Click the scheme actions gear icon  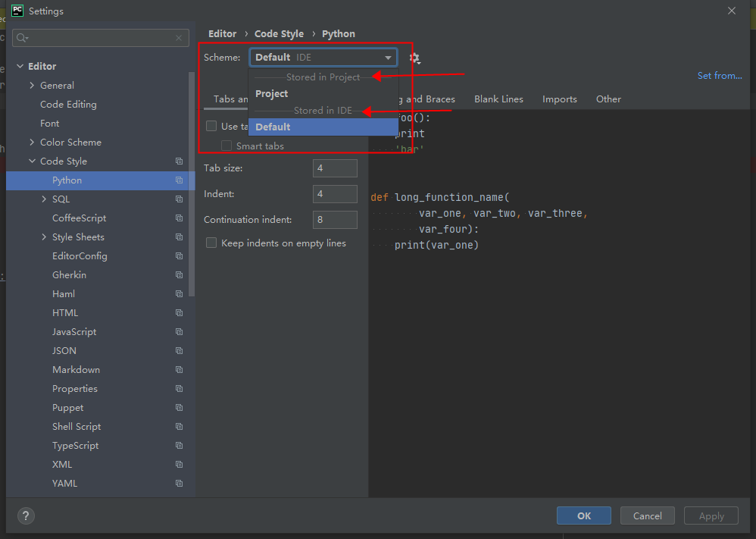point(414,58)
